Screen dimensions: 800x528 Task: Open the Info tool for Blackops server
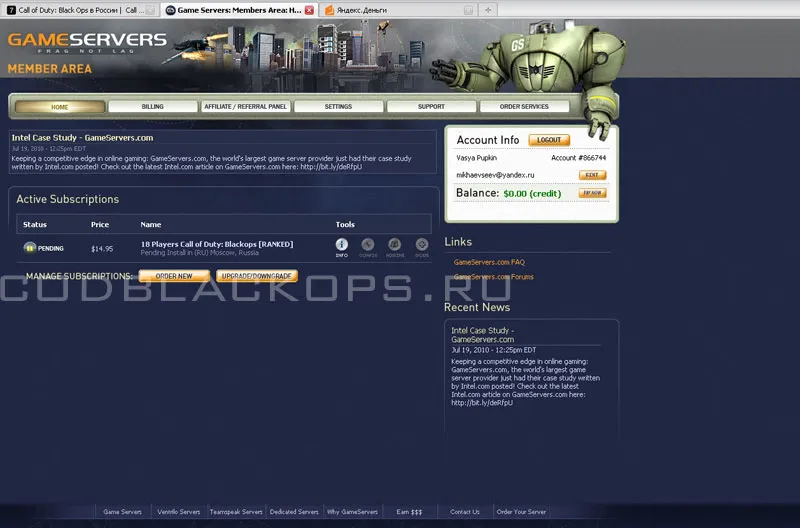[x=341, y=244]
